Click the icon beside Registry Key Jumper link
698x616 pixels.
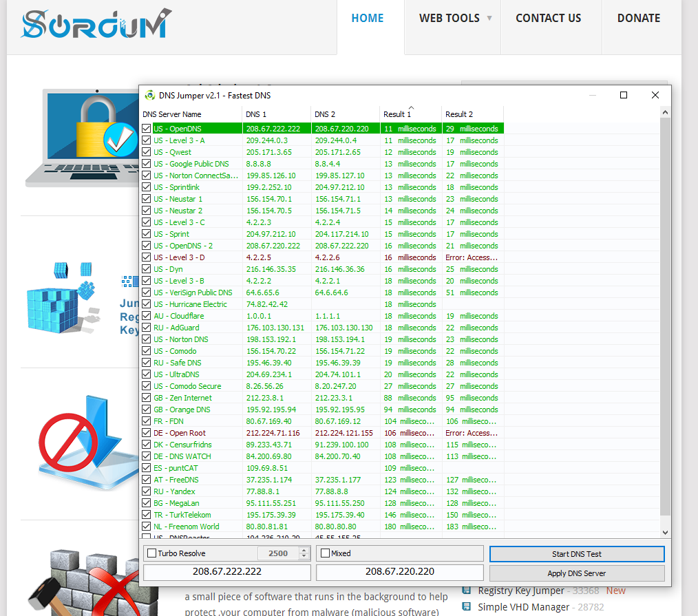tap(467, 590)
